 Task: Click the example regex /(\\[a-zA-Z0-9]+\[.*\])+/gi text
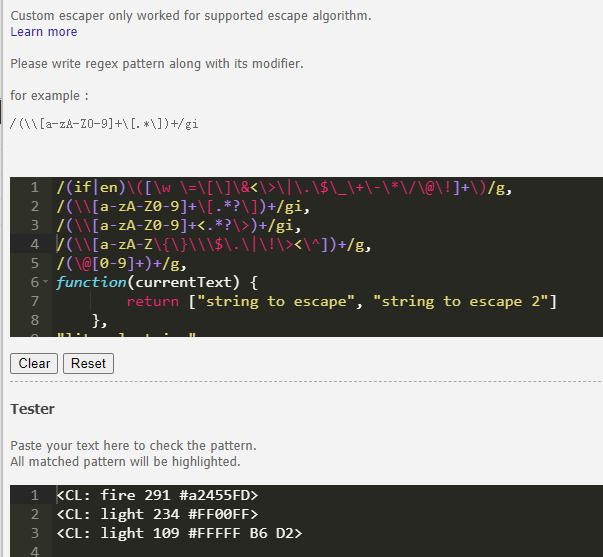click(x=104, y=124)
